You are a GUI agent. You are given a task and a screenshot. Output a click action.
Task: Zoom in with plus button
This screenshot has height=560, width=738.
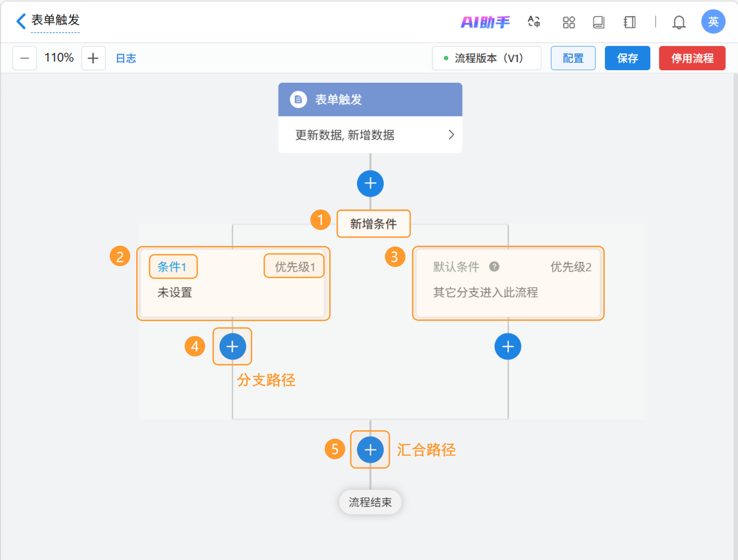point(93,58)
